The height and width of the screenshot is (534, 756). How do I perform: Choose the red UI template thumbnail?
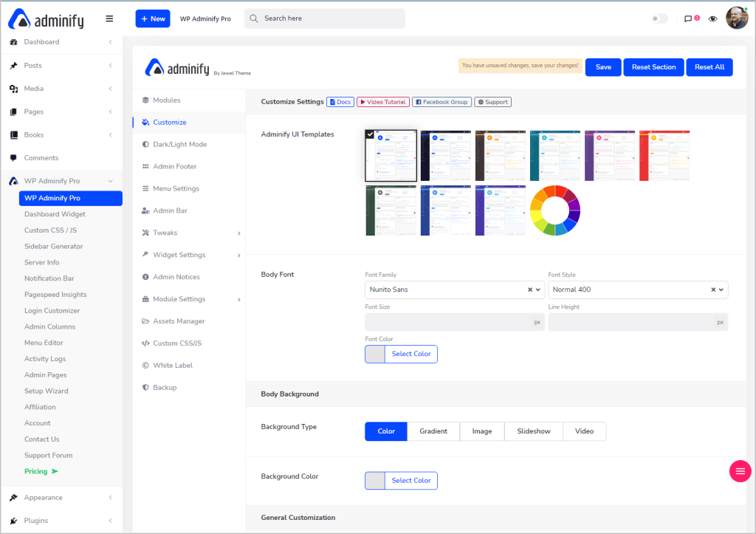point(664,156)
